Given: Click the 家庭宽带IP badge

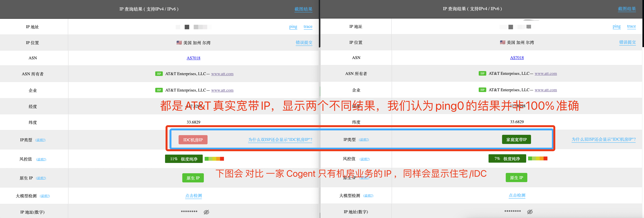Looking at the screenshot, I should click(x=516, y=140).
